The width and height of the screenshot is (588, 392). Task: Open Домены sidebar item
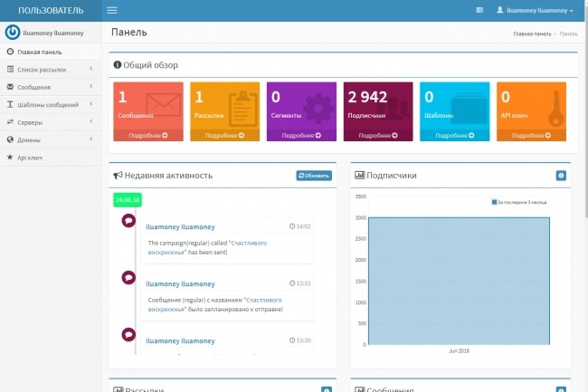click(x=51, y=140)
